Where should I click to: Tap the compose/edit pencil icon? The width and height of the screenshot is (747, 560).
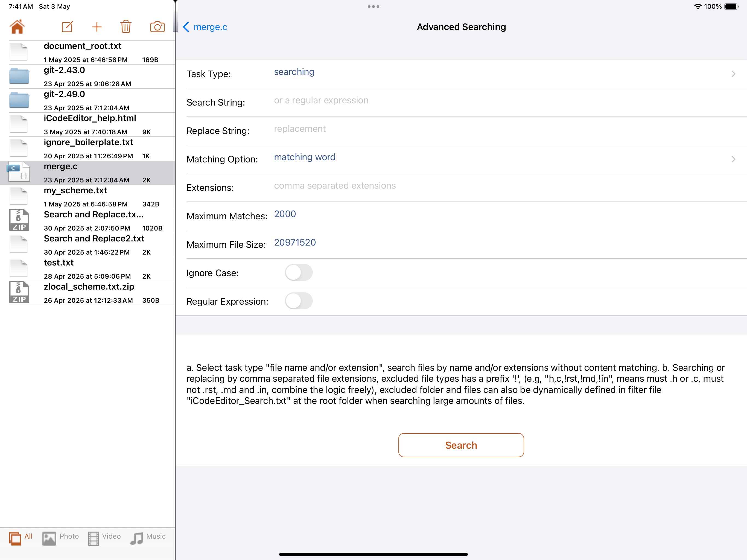point(67,27)
